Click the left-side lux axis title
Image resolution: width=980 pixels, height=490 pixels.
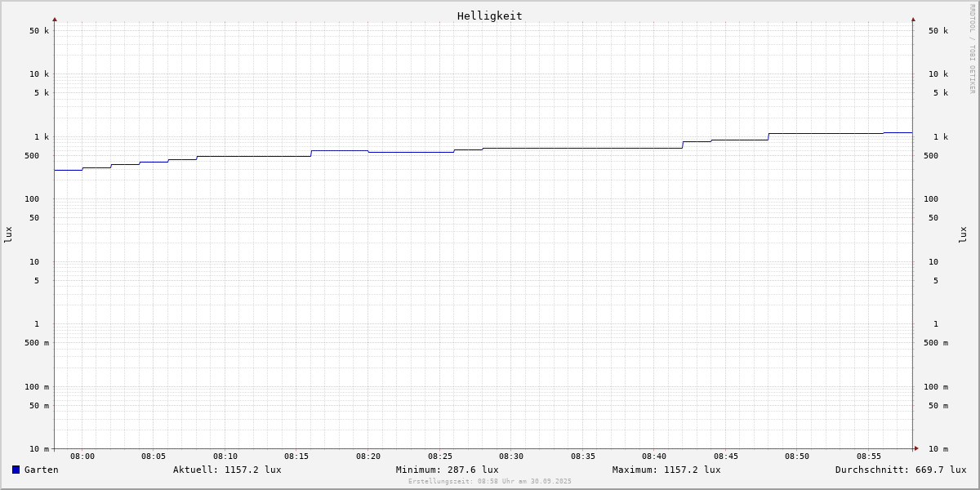[8, 234]
